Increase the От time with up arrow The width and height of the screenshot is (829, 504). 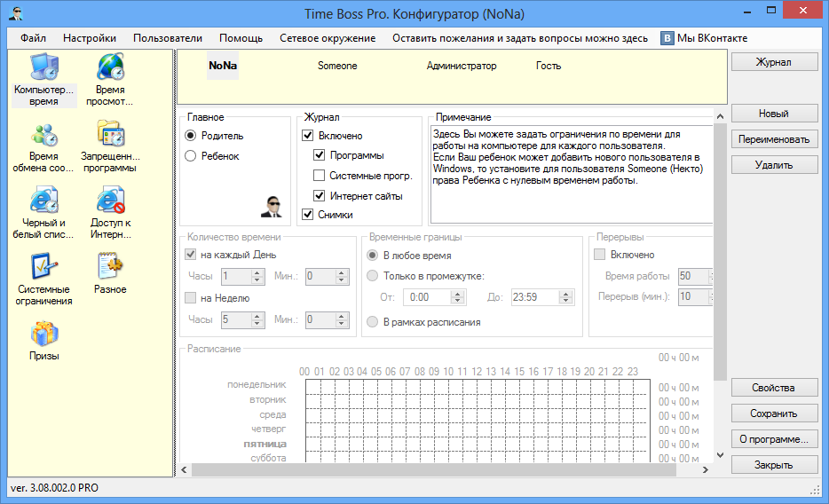(458, 294)
